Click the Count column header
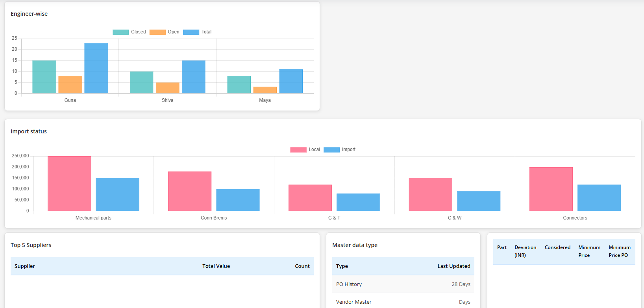This screenshot has width=644, height=308. click(302, 266)
